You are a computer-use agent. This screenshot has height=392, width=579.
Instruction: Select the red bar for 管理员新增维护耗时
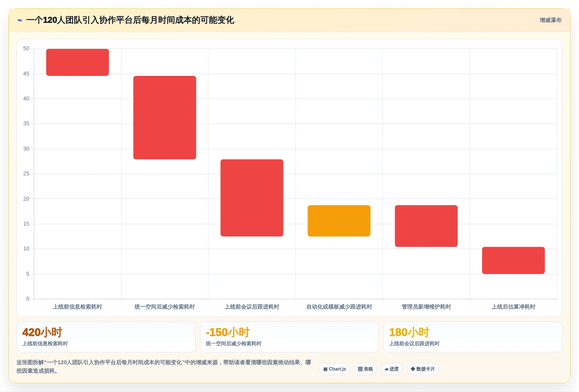click(x=426, y=226)
